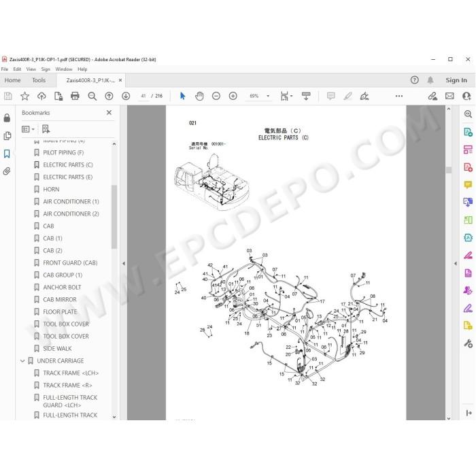This screenshot has width=476, height=476.
Task: Close the Zaxis400R-3_P1JK document tab
Action: point(120,80)
